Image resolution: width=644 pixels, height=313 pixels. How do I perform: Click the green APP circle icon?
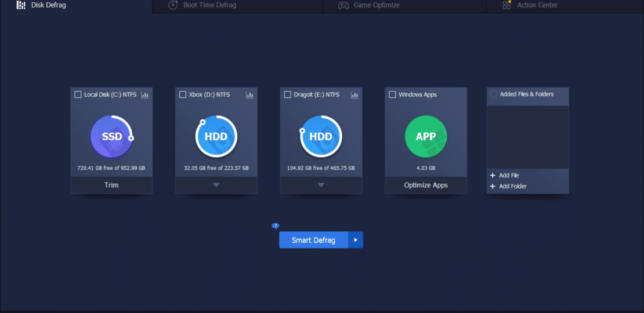(x=425, y=137)
